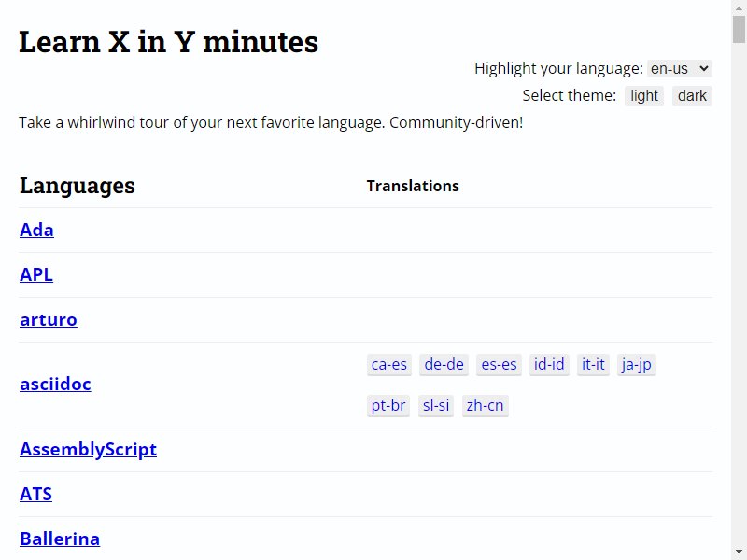747x560 pixels.
Task: Open the Highlight your language dropdown
Action: [x=680, y=68]
